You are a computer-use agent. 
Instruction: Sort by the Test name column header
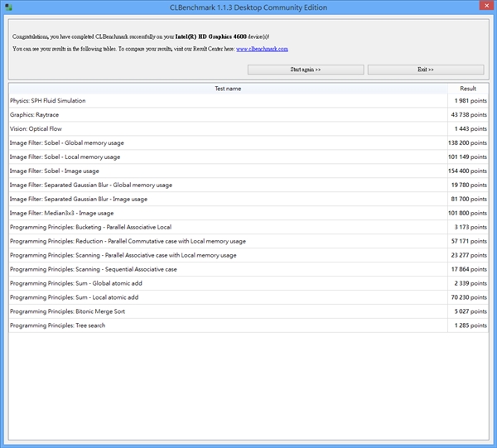click(x=228, y=88)
